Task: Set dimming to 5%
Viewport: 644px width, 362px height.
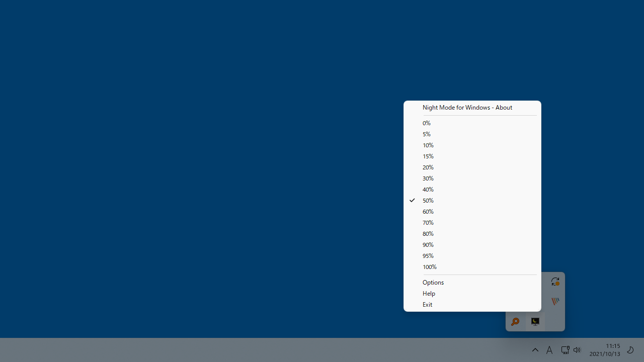Action: [472, 134]
